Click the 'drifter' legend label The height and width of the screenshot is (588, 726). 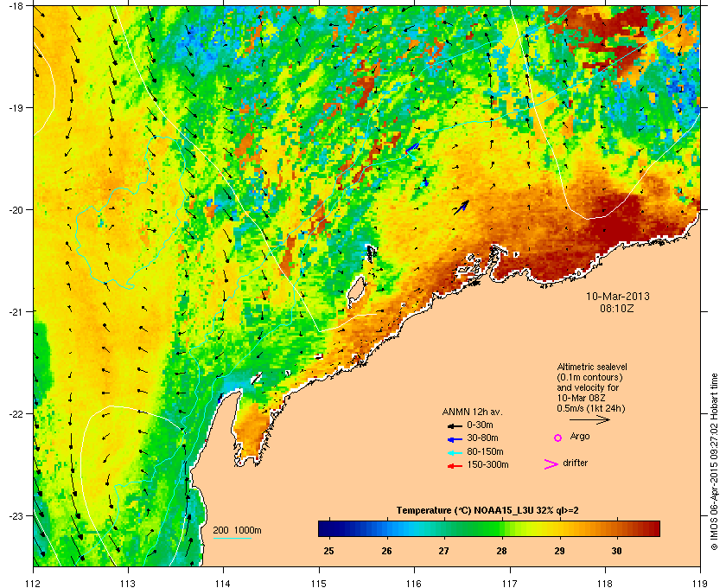(x=575, y=463)
